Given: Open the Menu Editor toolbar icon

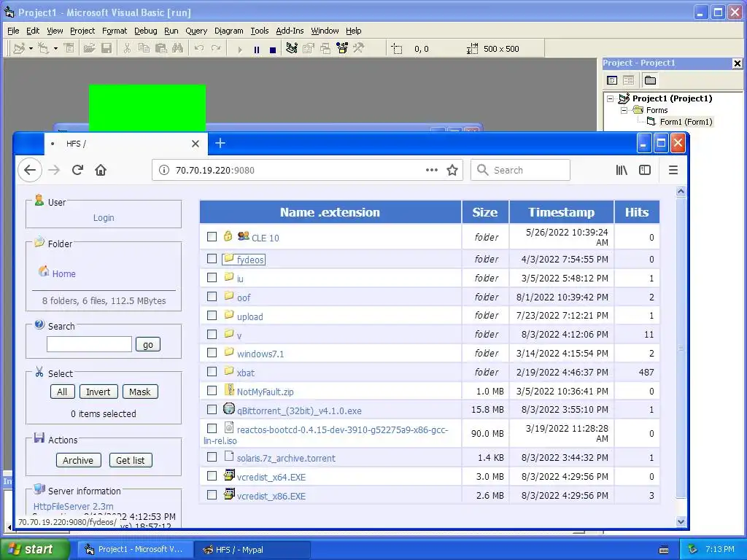Looking at the screenshot, I should (69, 49).
